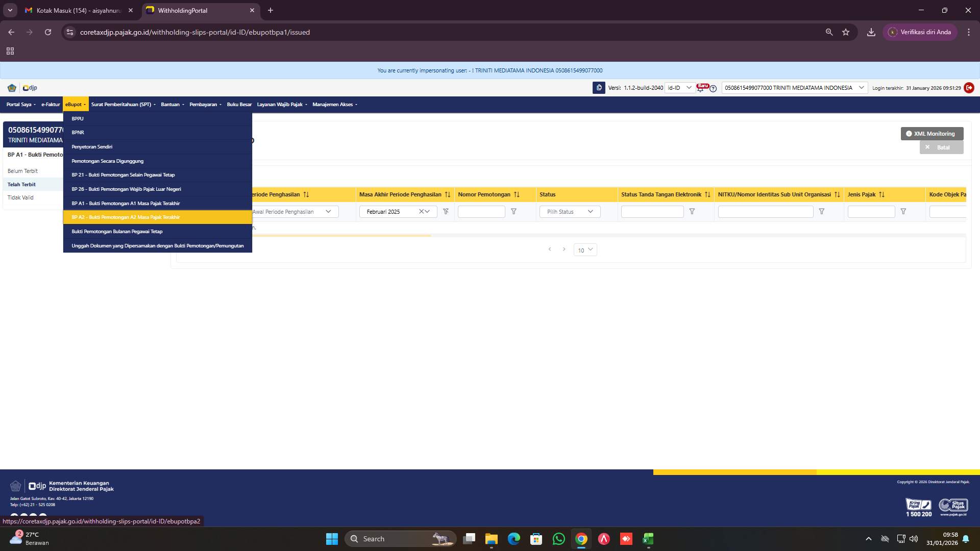Sort the table by Jenis Pajak column
The image size is (980, 551).
(x=883, y=194)
